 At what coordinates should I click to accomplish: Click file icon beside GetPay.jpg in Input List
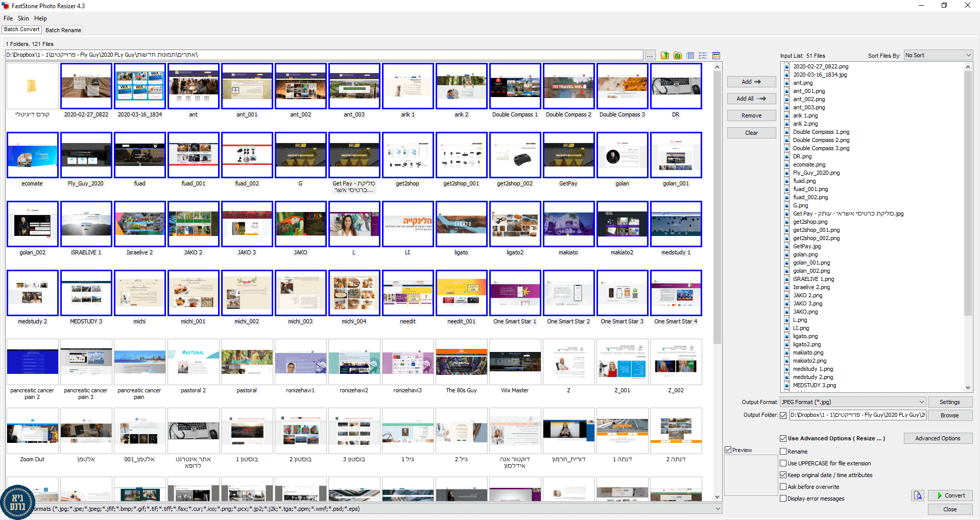tap(787, 246)
